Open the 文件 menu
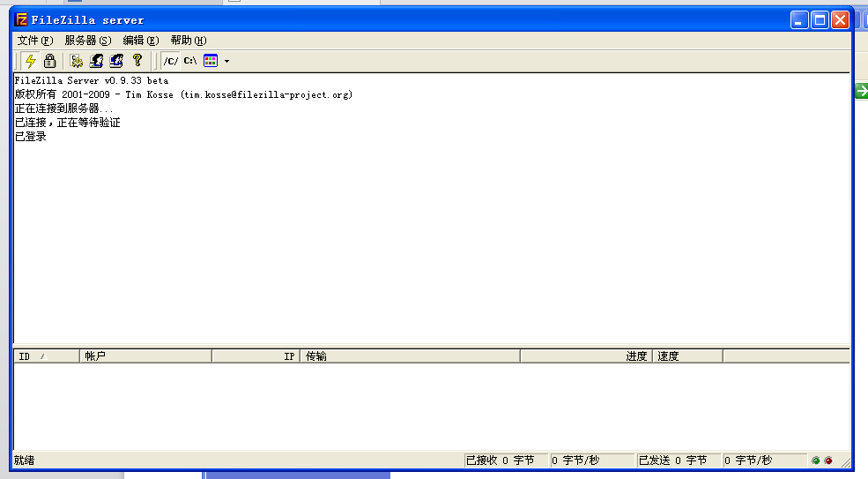This screenshot has width=868, height=479. pyautogui.click(x=35, y=41)
